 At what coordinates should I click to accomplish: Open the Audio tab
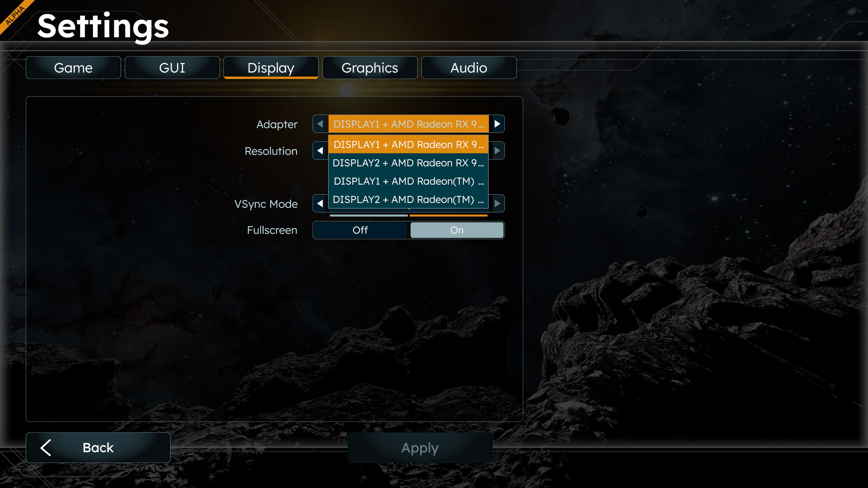point(469,68)
